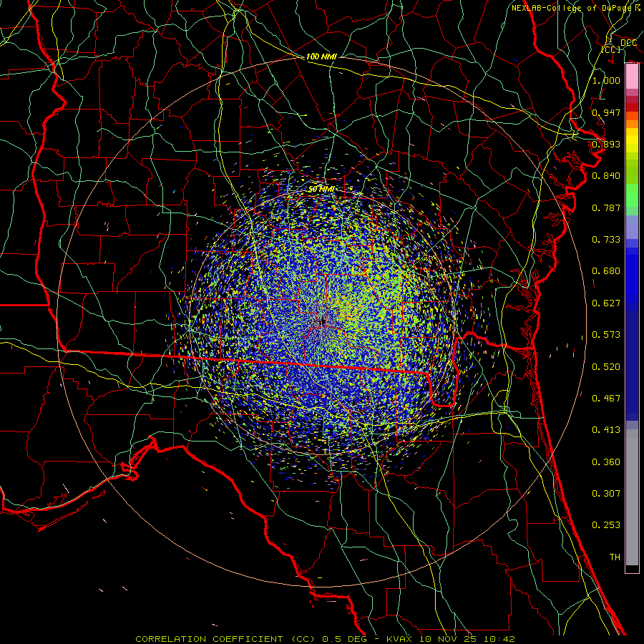Viewport: 644px width, 644px height.
Task: Click the 0.253 scale value
Action: pyautogui.click(x=606, y=525)
